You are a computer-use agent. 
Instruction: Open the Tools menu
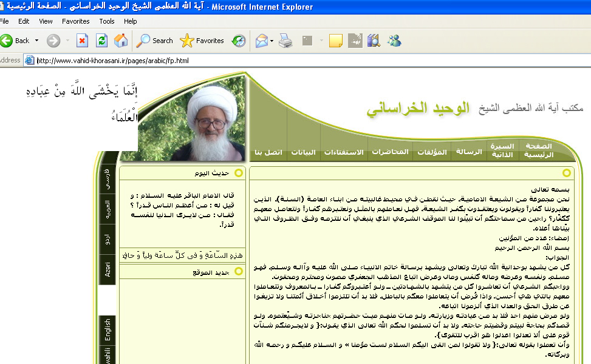coord(107,21)
